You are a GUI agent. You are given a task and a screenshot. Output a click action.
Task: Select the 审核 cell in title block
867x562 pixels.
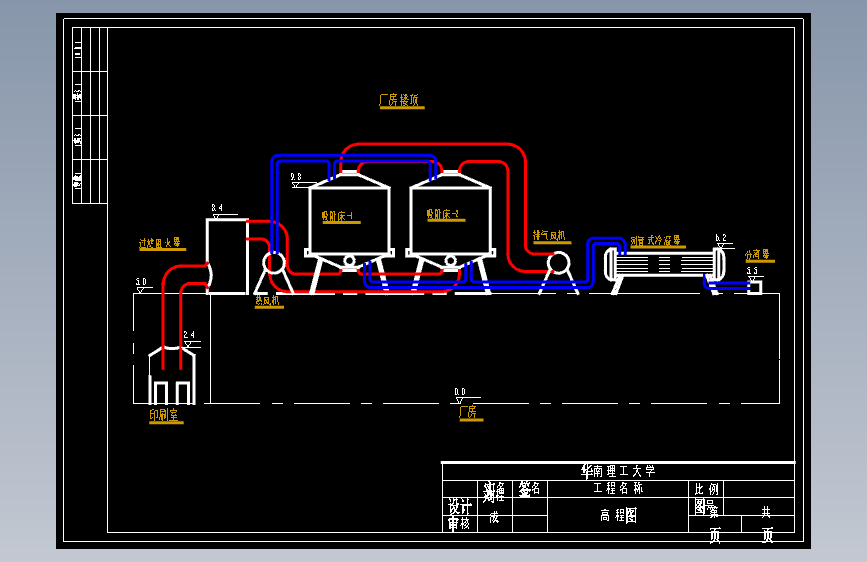[x=460, y=524]
